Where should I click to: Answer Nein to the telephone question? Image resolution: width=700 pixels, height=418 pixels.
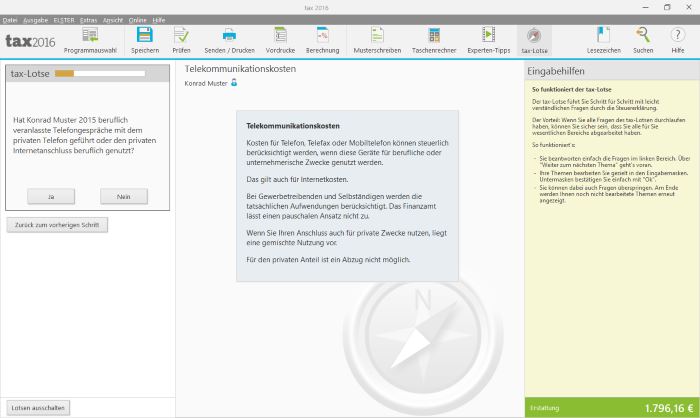pos(124,196)
